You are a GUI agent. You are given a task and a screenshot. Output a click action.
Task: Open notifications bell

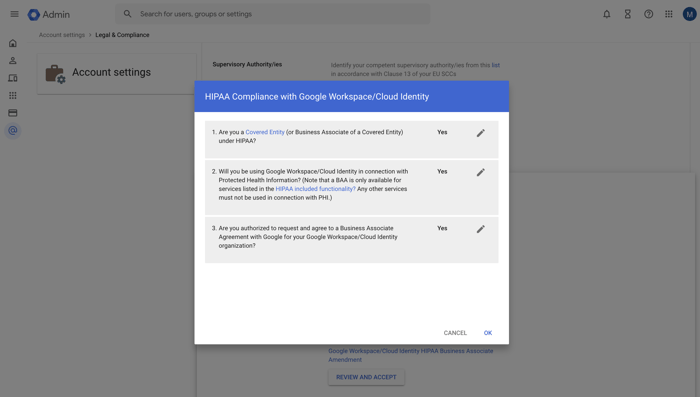click(x=607, y=14)
